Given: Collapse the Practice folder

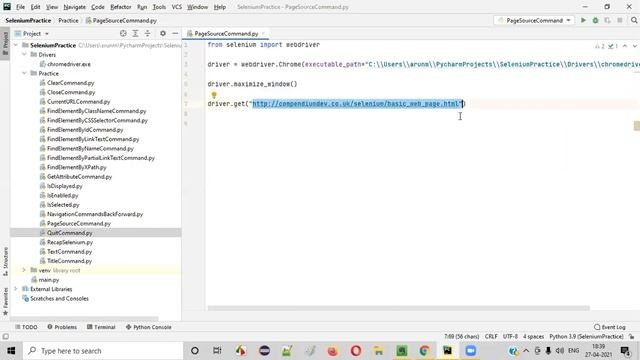Looking at the screenshot, I should (24, 73).
